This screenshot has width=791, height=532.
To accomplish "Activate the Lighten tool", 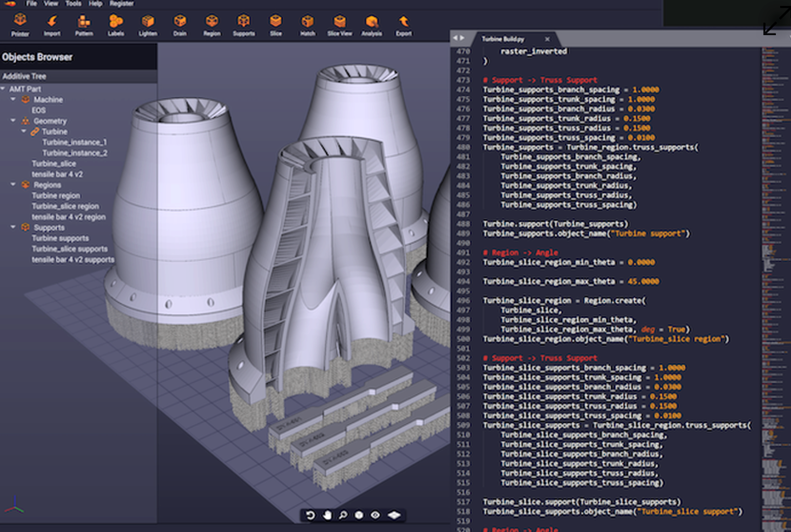I will pos(148,25).
